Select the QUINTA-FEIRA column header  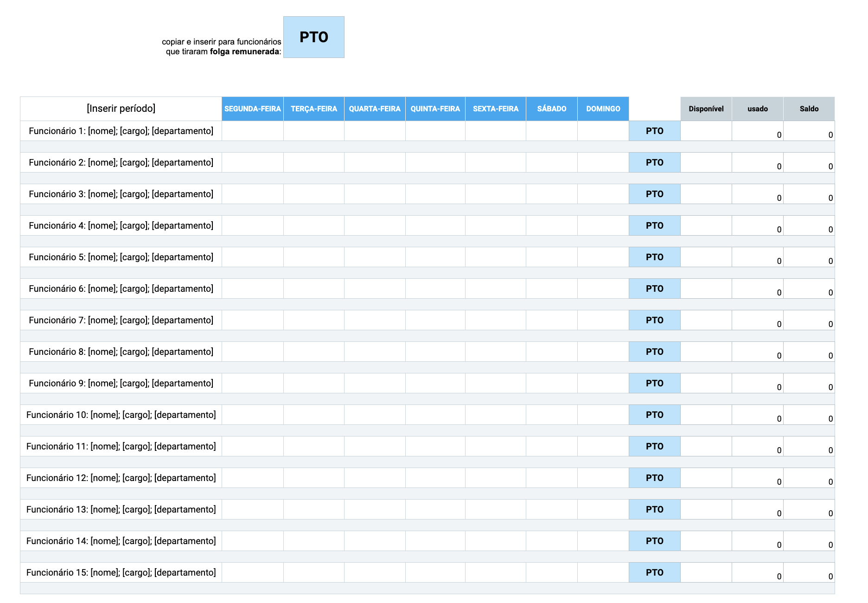[435, 109]
